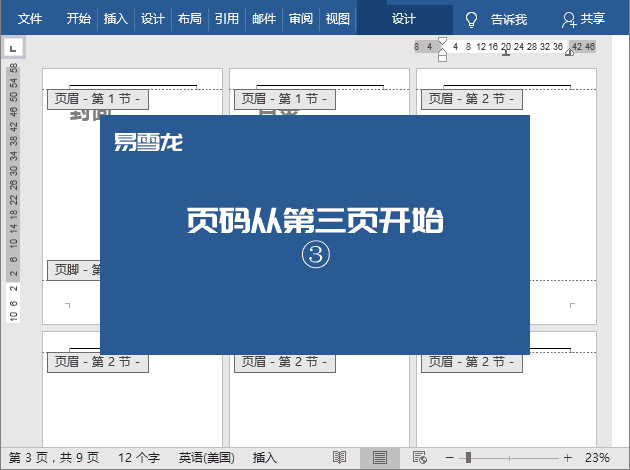Viewport: 630px width, 470px height.
Task: Click the center tab stop on ruler
Action: pyautogui.click(x=506, y=53)
